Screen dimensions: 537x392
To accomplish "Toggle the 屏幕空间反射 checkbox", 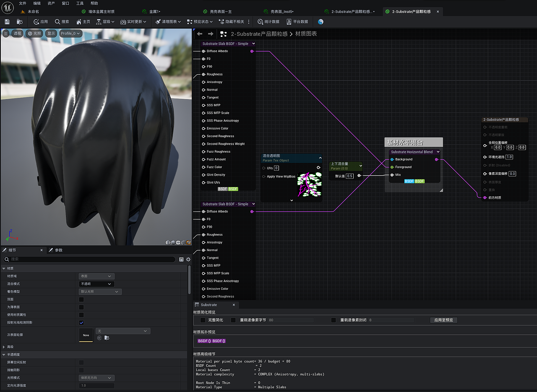I will click(81, 362).
